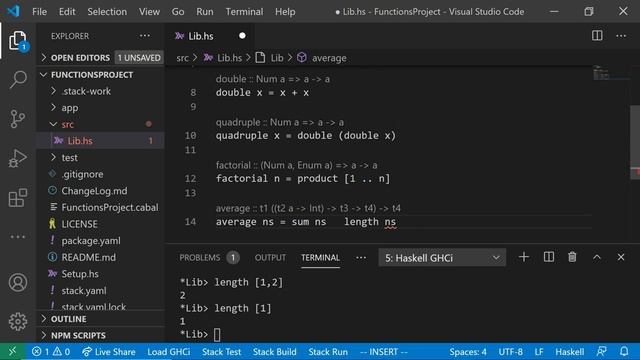Open the Help menu
The width and height of the screenshot is (640, 360).
pos(285,11)
